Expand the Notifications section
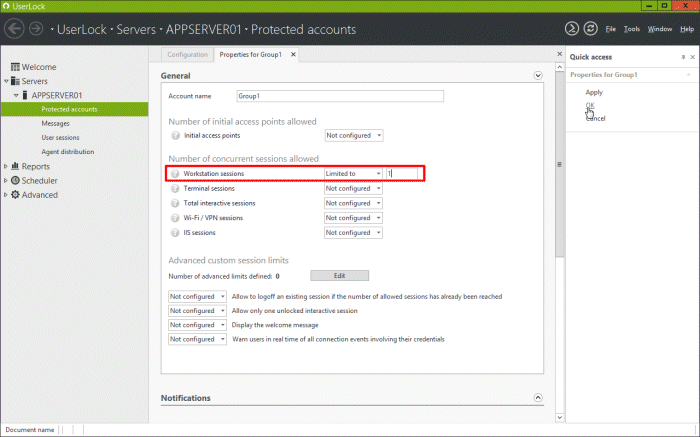700x437 pixels. point(538,397)
